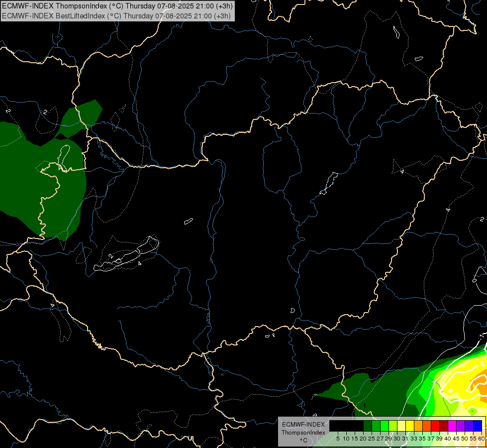The image size is (487, 448).
Task: Click the °C unit label in the legend
Action: (x=304, y=440)
